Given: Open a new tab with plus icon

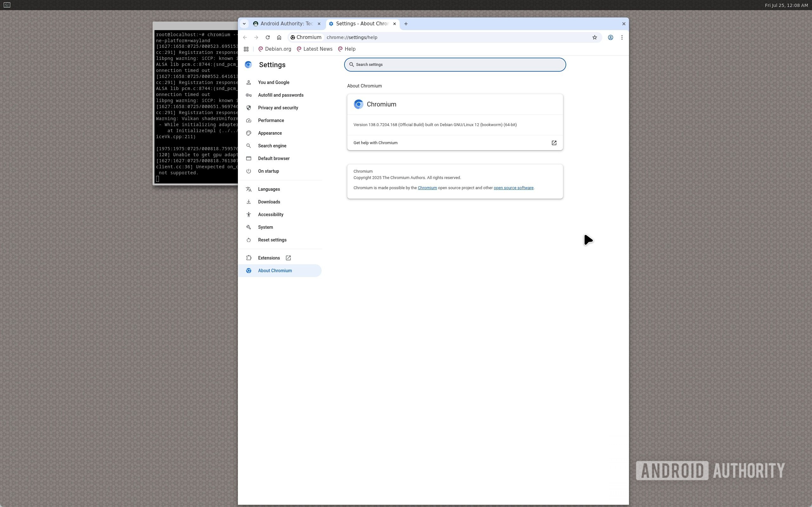Looking at the screenshot, I should (406, 24).
